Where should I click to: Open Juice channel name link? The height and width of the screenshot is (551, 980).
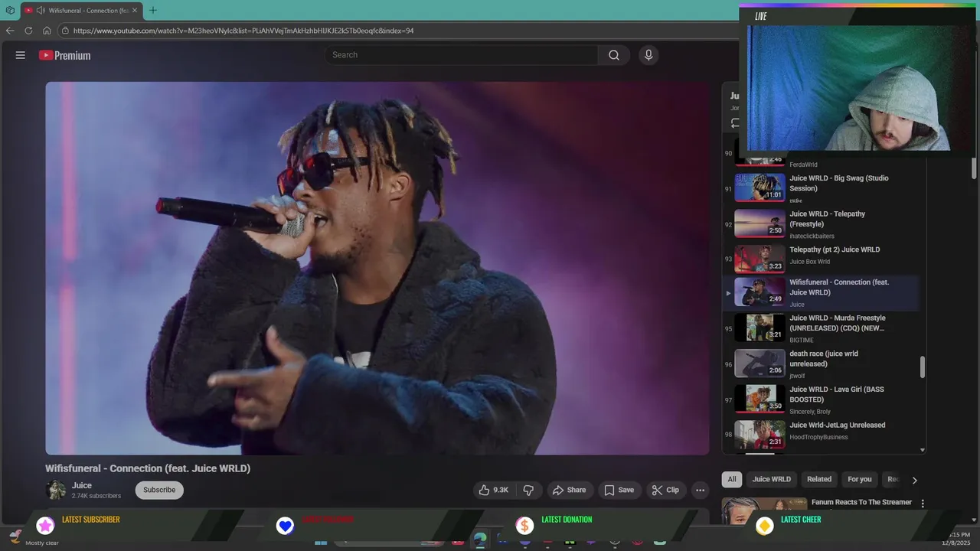pyautogui.click(x=82, y=485)
